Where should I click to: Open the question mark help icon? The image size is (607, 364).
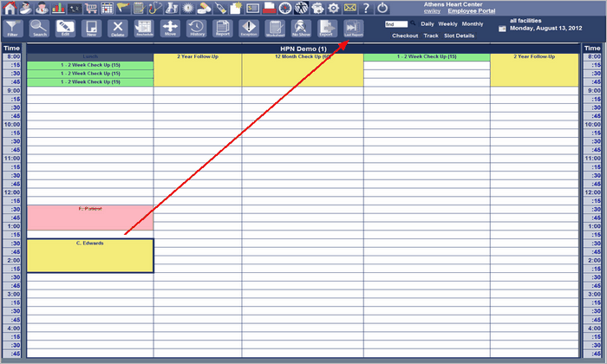pos(366,8)
